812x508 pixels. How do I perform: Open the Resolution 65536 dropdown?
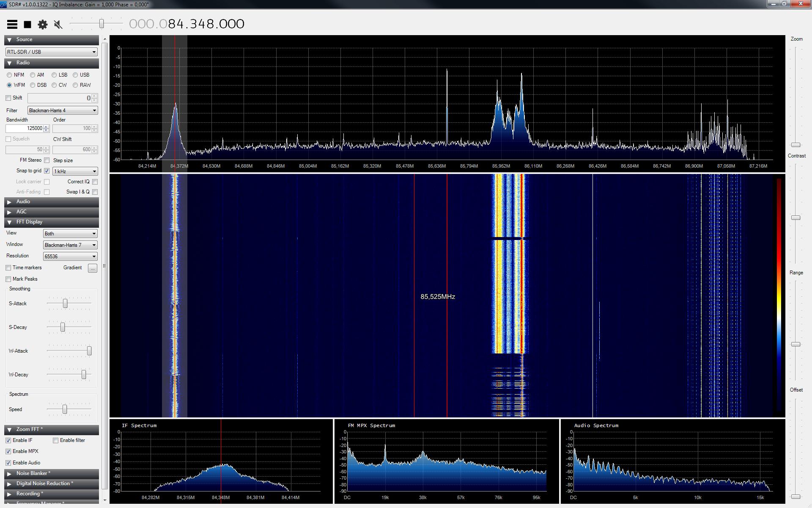pos(70,257)
